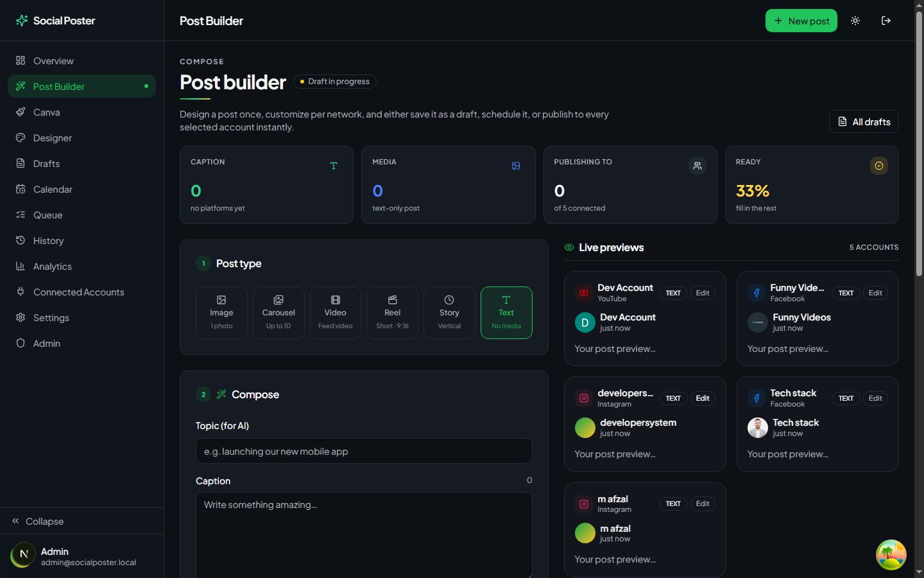Viewport: 924px width, 578px height.
Task: Click the YouTube icon on Dev Account preview
Action: [584, 293]
